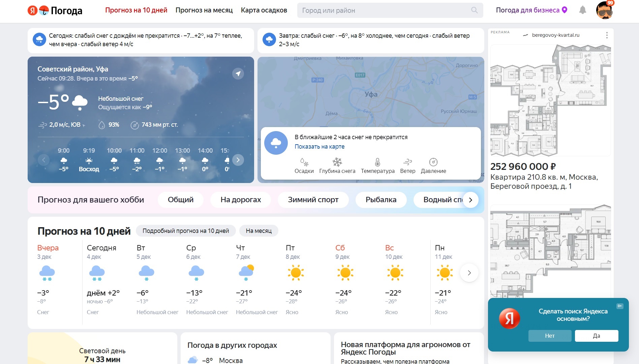Go back in hourly forecast with left arrow
The image size is (639, 364).
click(x=44, y=160)
